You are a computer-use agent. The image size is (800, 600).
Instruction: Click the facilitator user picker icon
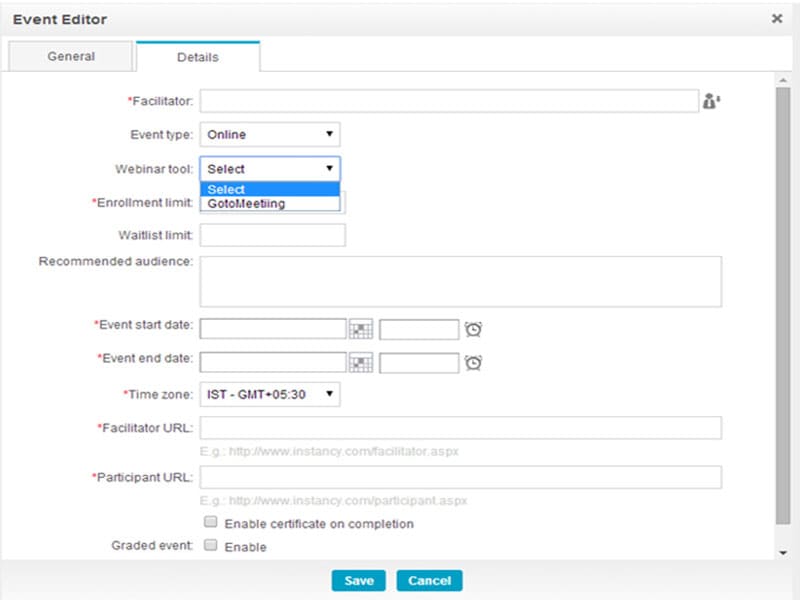(712, 101)
